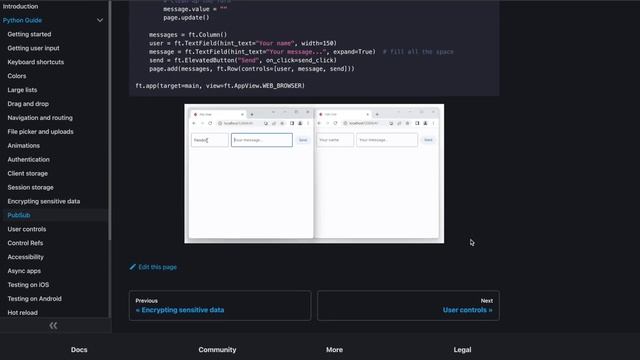The height and width of the screenshot is (360, 640).
Task: Open File picker and uploads
Action: [40, 131]
